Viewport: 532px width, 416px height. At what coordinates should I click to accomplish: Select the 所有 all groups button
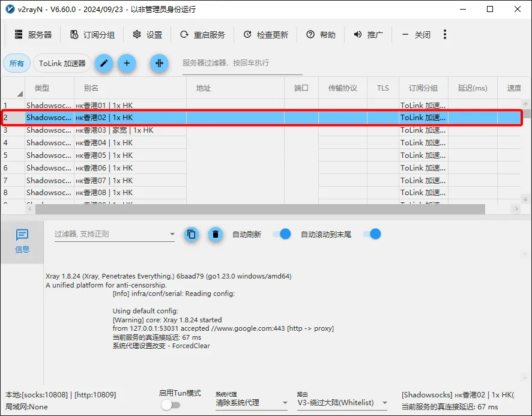click(17, 63)
